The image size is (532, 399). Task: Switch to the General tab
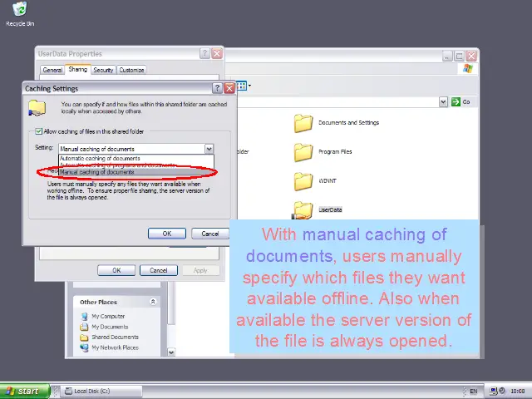click(52, 70)
